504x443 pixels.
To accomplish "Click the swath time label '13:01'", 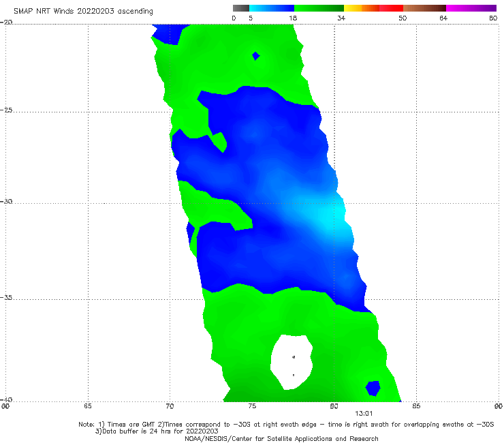I will [x=364, y=414].
